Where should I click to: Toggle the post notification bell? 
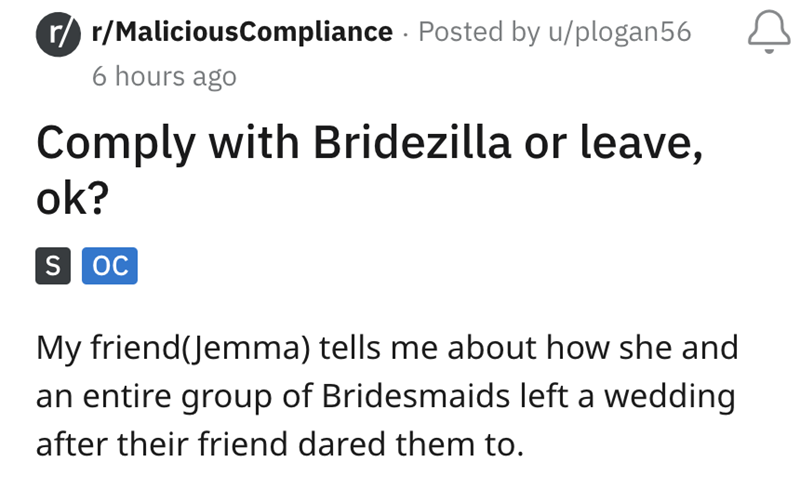(x=769, y=32)
